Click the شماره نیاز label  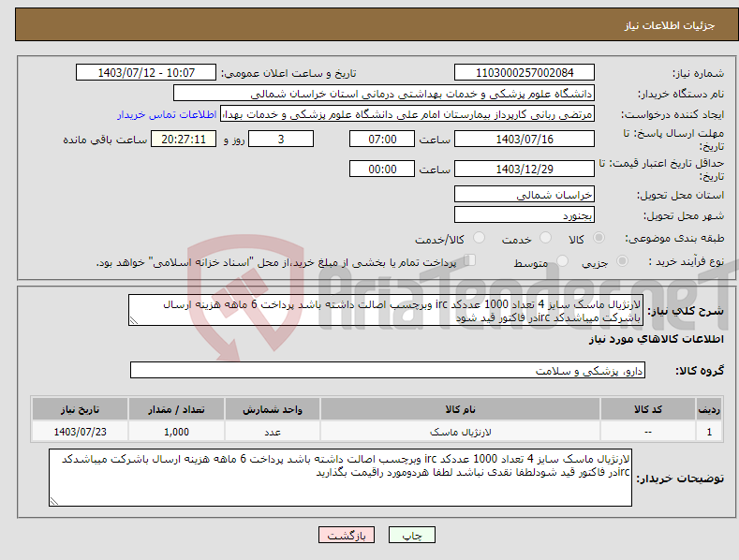pos(698,74)
